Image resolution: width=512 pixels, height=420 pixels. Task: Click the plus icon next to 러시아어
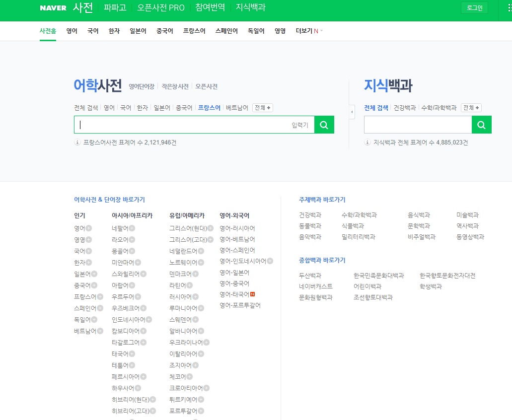point(196,297)
